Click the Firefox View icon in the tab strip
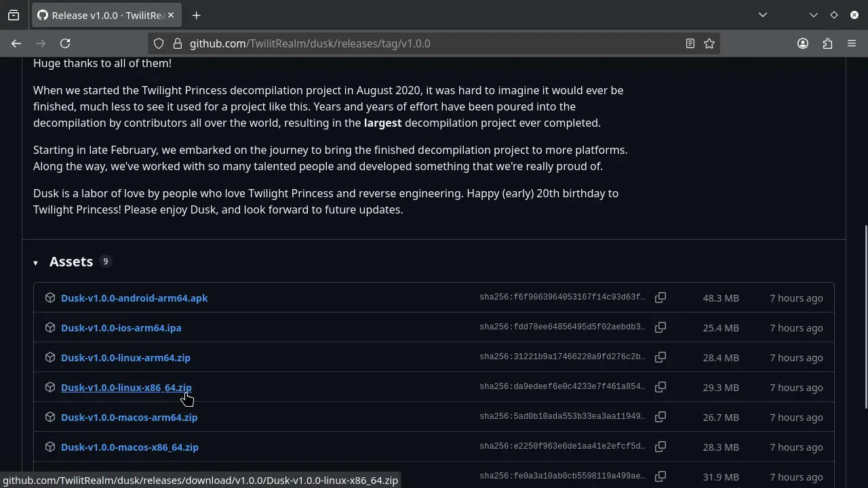Viewport: 868px width, 488px height. click(x=14, y=15)
